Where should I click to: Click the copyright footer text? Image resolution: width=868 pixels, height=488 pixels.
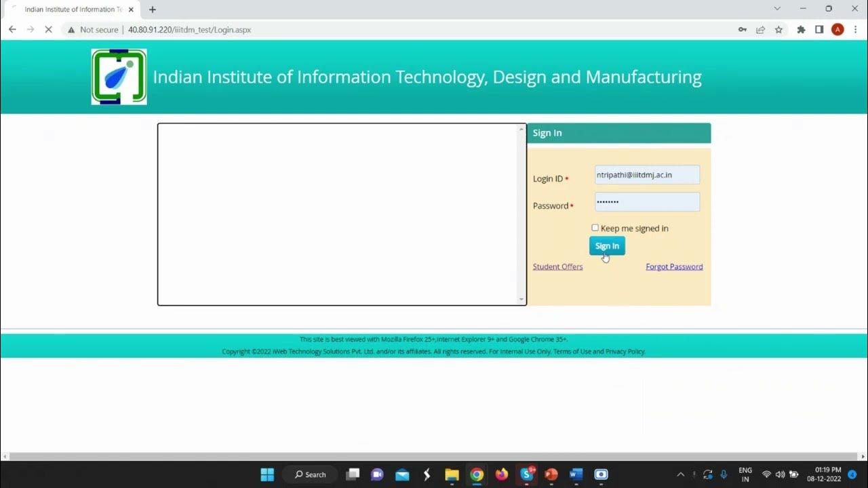[x=434, y=352]
